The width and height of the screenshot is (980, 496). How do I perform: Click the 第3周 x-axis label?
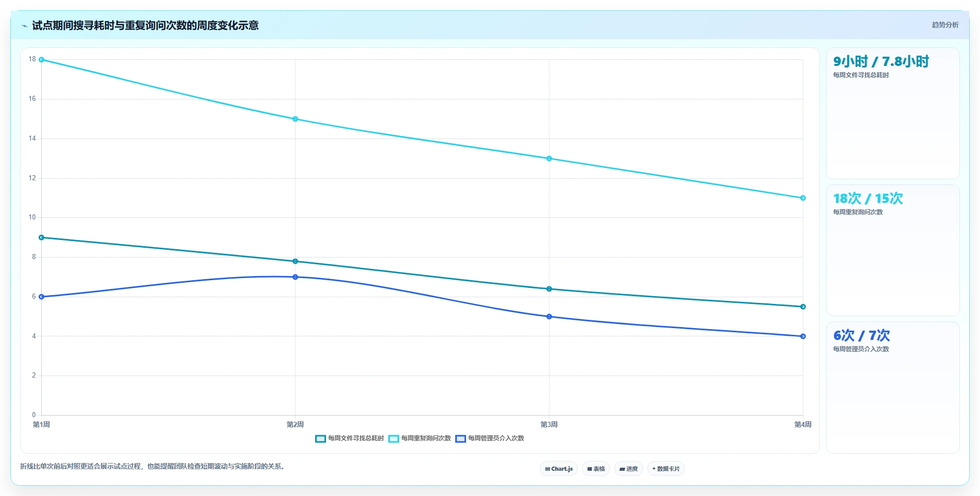pyautogui.click(x=549, y=424)
